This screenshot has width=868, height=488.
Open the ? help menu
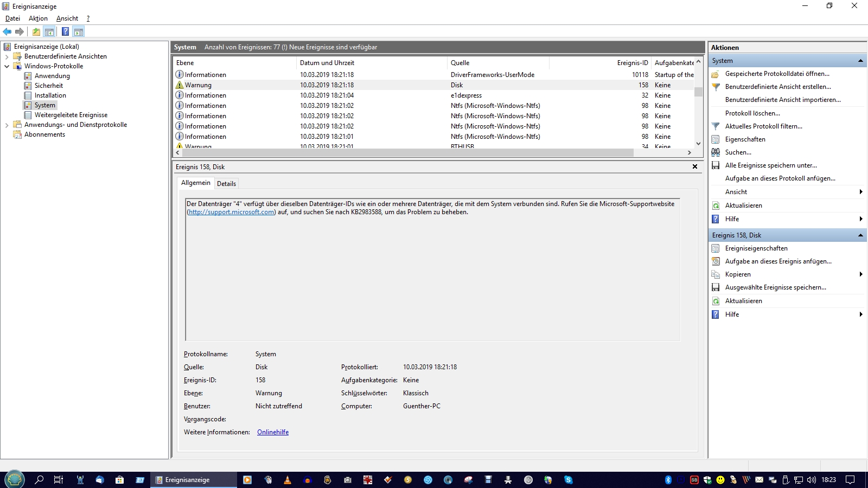click(88, 18)
